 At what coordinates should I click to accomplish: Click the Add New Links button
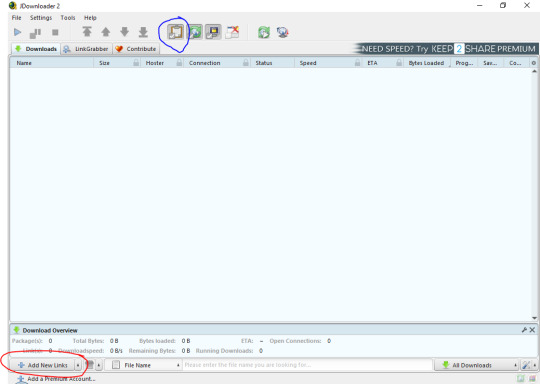point(42,365)
